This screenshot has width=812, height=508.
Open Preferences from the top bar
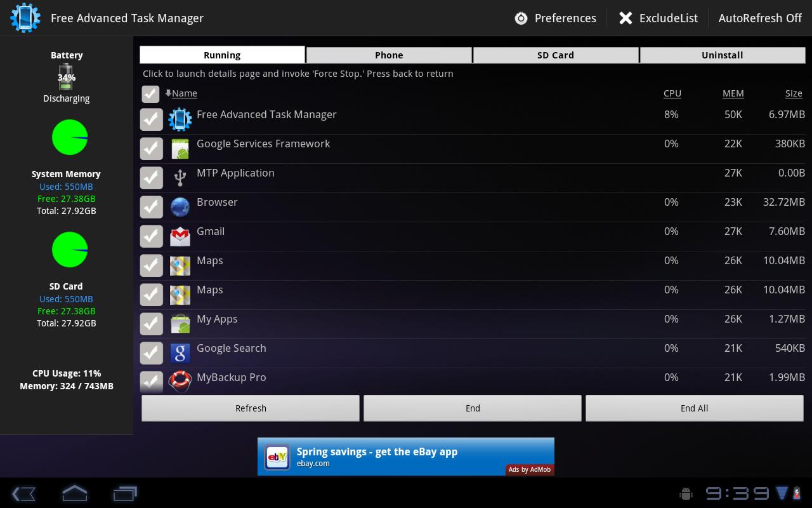click(x=556, y=18)
